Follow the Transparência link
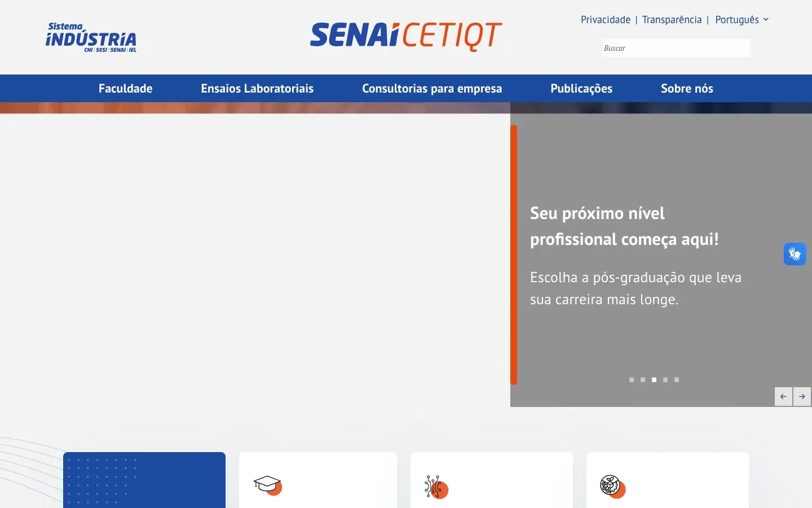The image size is (812, 508). (x=672, y=20)
